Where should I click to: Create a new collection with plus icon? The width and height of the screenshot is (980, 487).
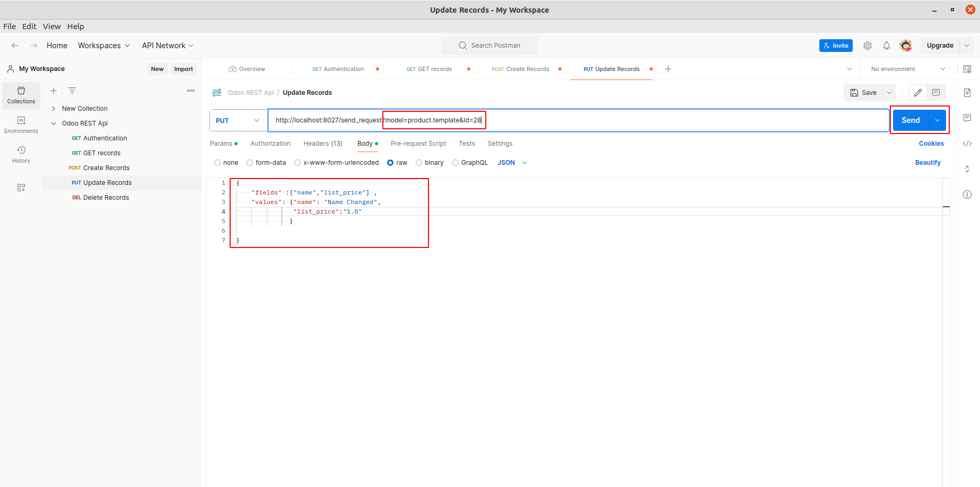[54, 91]
